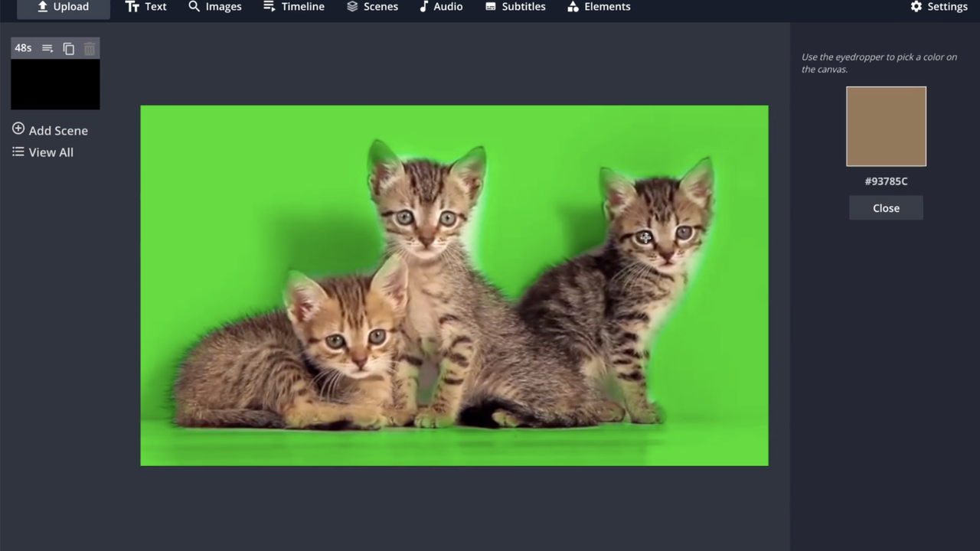Open the Elements menu
The image size is (980, 551).
click(x=599, y=7)
